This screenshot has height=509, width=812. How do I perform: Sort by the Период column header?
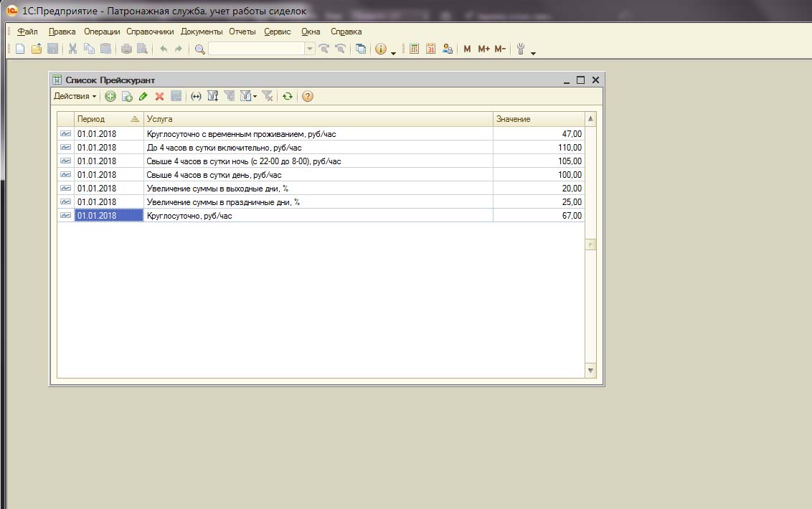pyautogui.click(x=109, y=119)
